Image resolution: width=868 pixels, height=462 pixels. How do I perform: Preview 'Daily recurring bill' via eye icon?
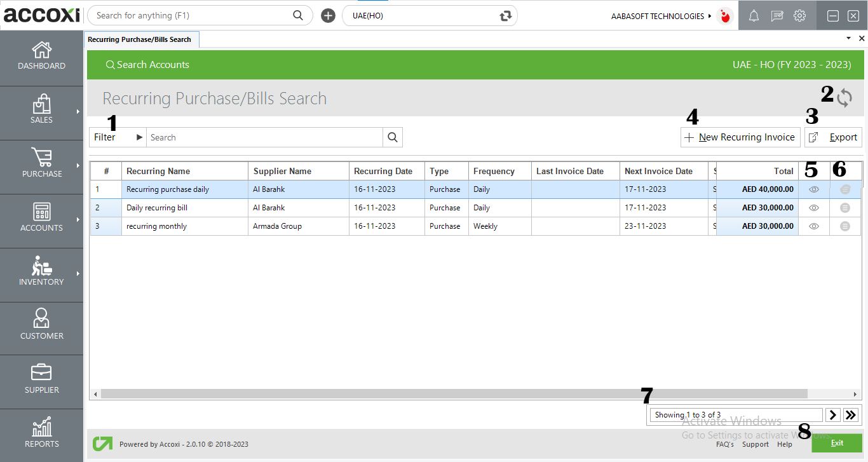(x=813, y=207)
